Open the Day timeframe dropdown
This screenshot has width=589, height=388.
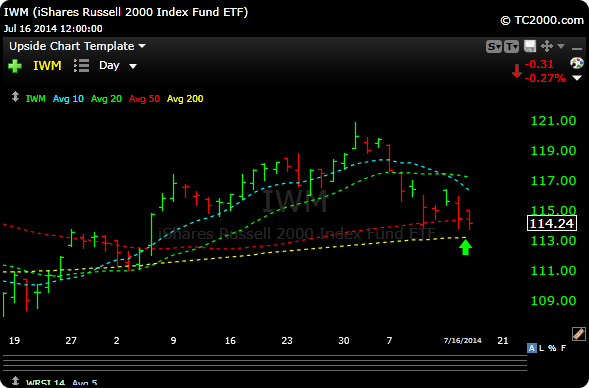118,66
